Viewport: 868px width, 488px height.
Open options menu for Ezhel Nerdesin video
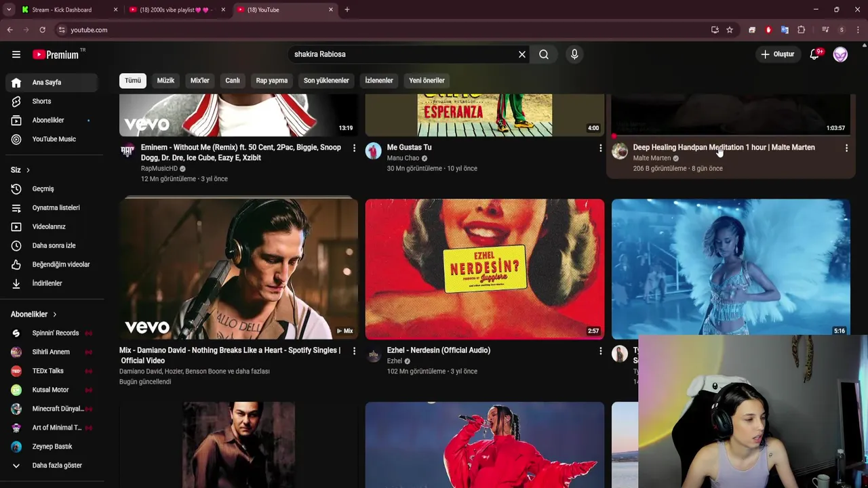pyautogui.click(x=600, y=351)
